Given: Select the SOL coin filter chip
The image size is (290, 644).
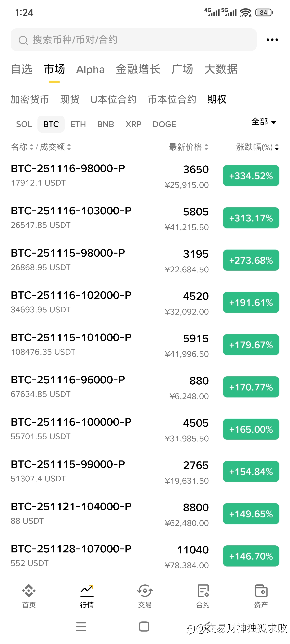Looking at the screenshot, I should coord(24,124).
